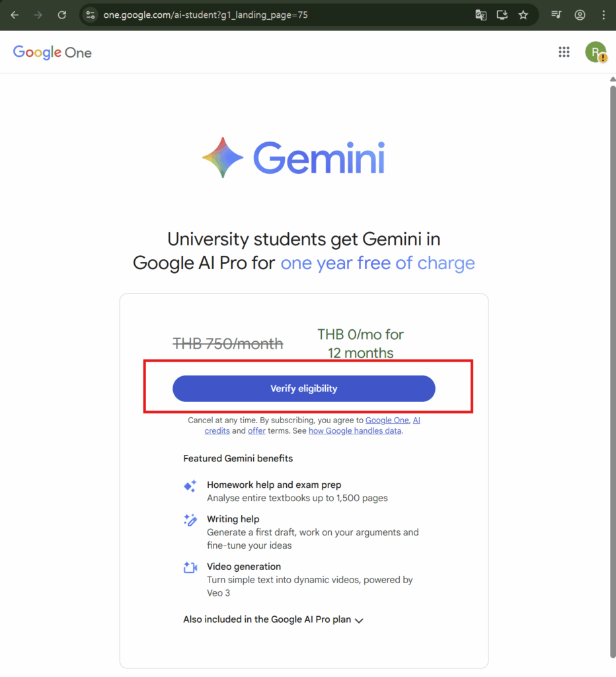Open the how Google handles data link
This screenshot has height=677, width=616.
tap(355, 431)
